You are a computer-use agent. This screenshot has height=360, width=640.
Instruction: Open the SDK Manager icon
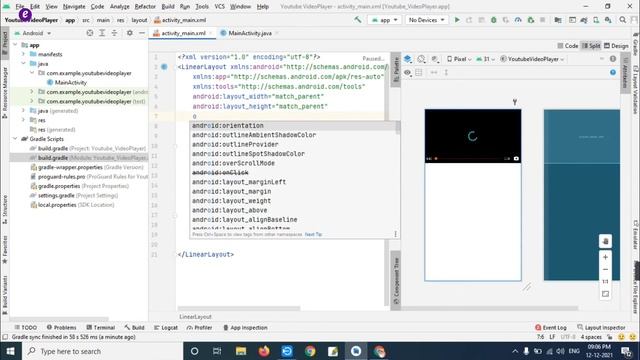click(608, 20)
